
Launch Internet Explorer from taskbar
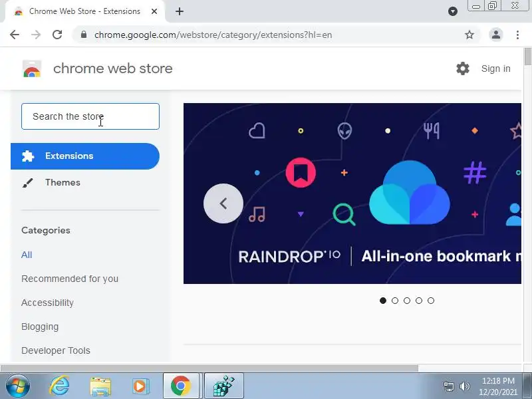coord(59,386)
